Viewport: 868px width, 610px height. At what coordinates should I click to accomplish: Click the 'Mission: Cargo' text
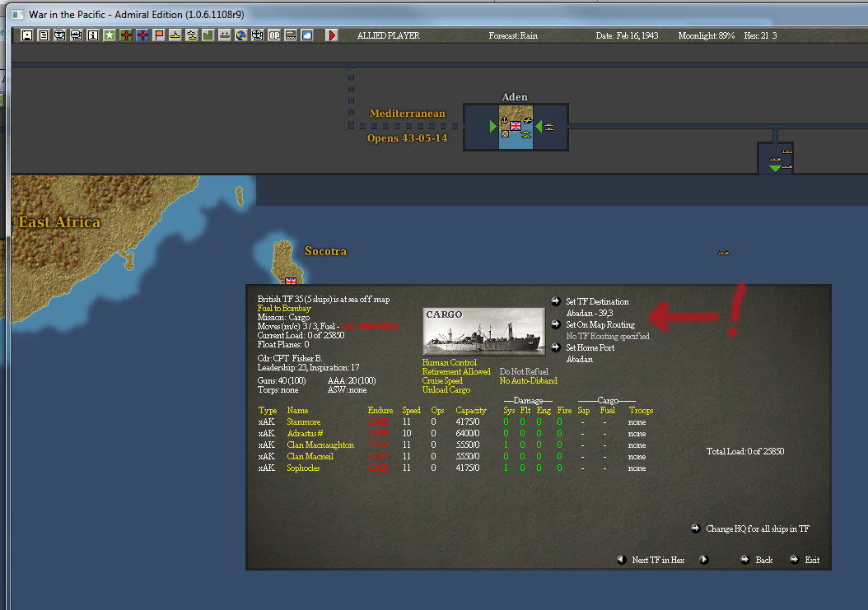tap(283, 317)
